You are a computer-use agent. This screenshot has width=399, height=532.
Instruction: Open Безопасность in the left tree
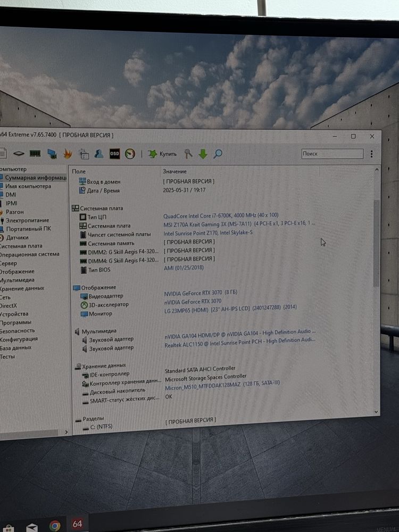tap(18, 330)
